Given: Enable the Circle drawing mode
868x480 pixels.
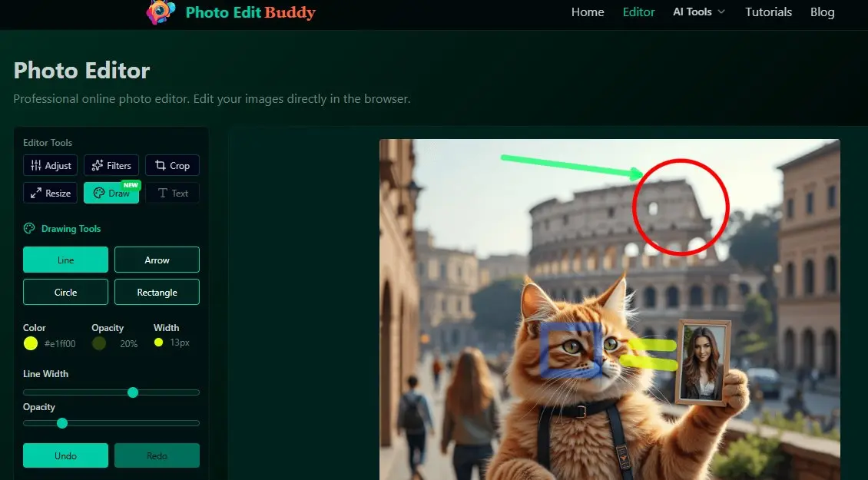Looking at the screenshot, I should tap(65, 292).
